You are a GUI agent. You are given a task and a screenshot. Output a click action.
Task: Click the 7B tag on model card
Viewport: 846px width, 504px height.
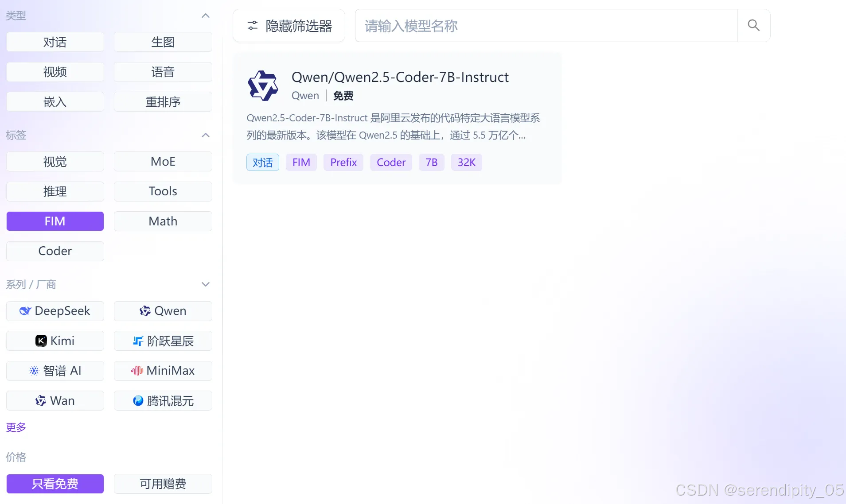(x=432, y=163)
